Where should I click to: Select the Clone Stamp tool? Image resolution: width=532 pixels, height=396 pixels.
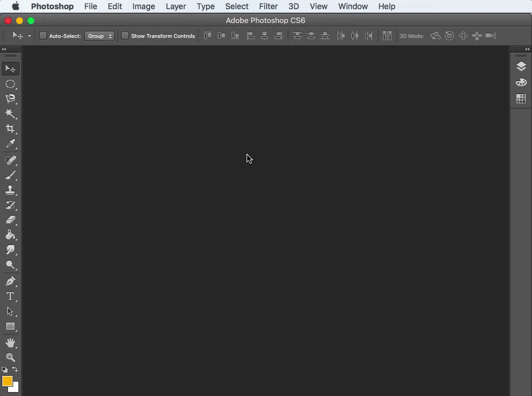click(10, 190)
